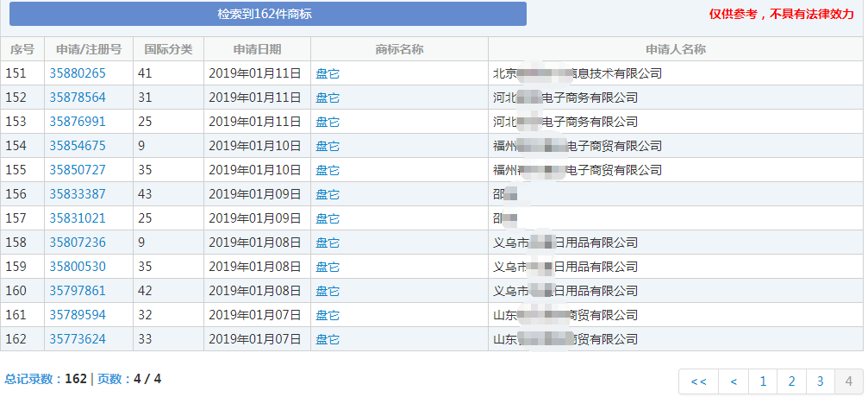This screenshot has height=397, width=868.
Task: Click the red 仅供参考 disclaimer text
Action: [782, 15]
